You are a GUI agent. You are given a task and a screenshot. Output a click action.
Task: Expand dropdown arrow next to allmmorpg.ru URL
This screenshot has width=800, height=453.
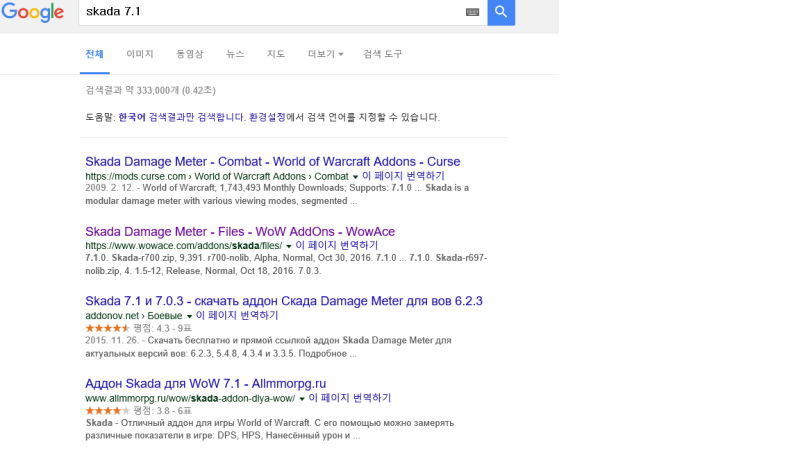click(x=302, y=399)
